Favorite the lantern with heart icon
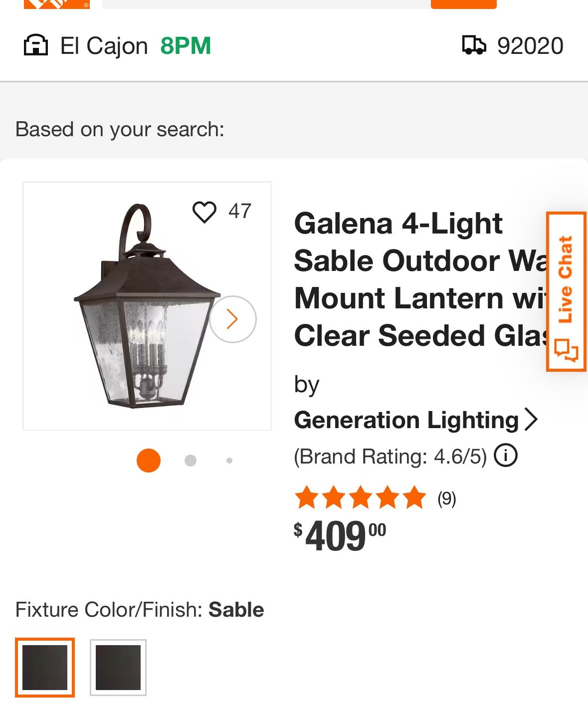588x716 pixels. click(x=204, y=212)
